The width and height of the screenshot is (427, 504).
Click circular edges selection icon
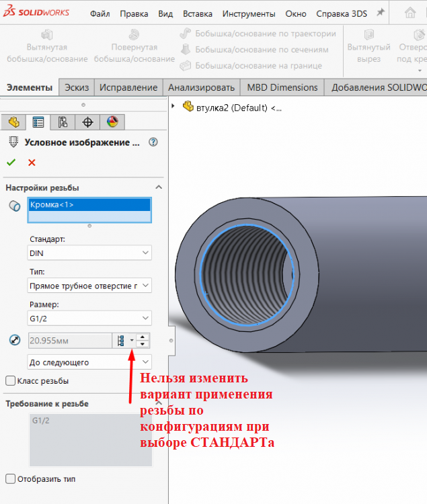[15, 206]
